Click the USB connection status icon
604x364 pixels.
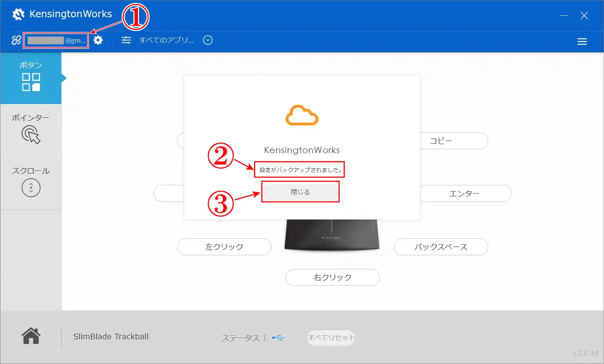(278, 338)
